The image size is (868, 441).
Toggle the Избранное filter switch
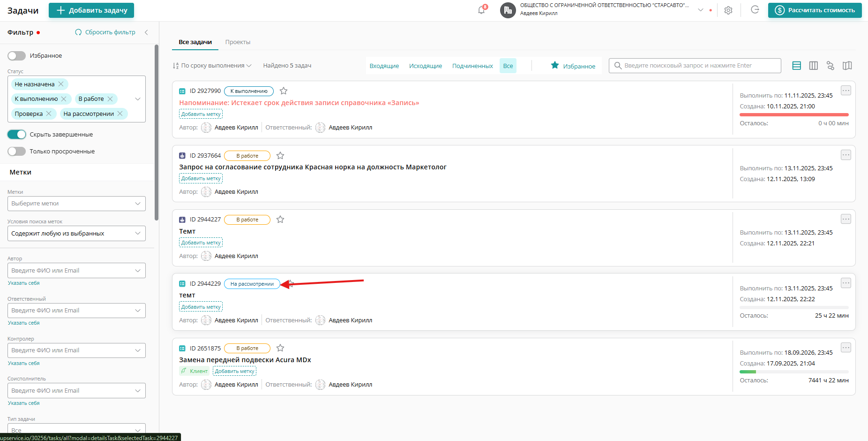(16, 56)
